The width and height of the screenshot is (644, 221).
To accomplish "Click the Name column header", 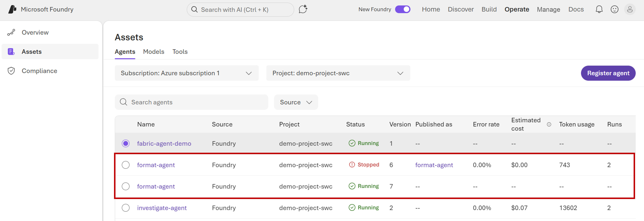I will pyautogui.click(x=146, y=124).
